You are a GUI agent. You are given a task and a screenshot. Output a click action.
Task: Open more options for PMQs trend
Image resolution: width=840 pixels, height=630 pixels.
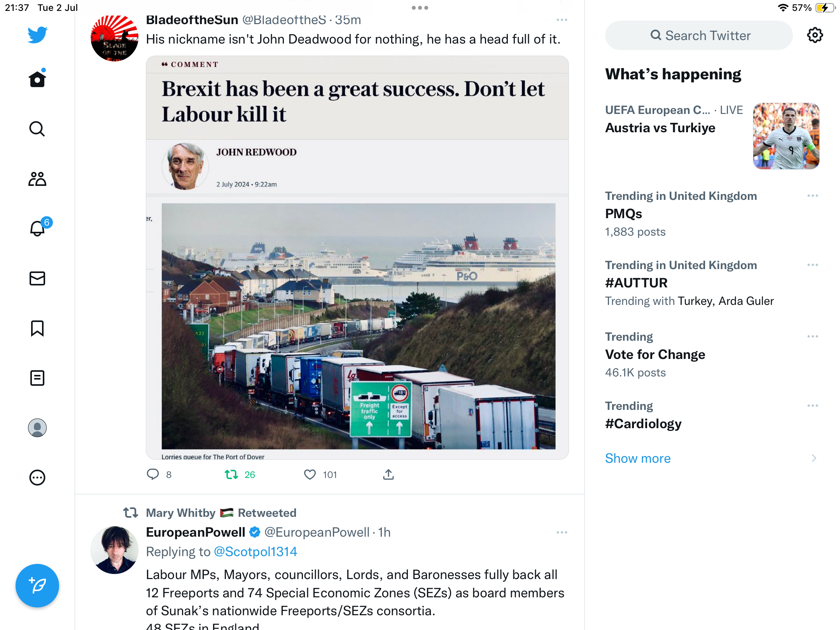pyautogui.click(x=812, y=196)
